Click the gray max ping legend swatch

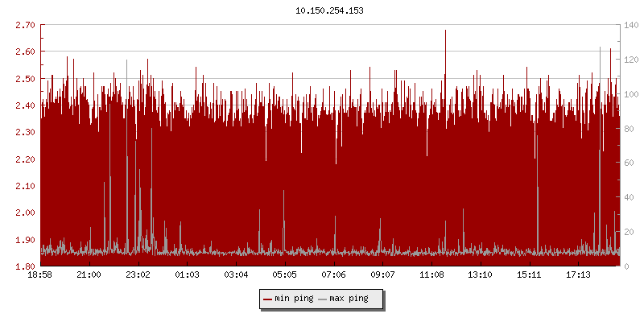point(323,299)
